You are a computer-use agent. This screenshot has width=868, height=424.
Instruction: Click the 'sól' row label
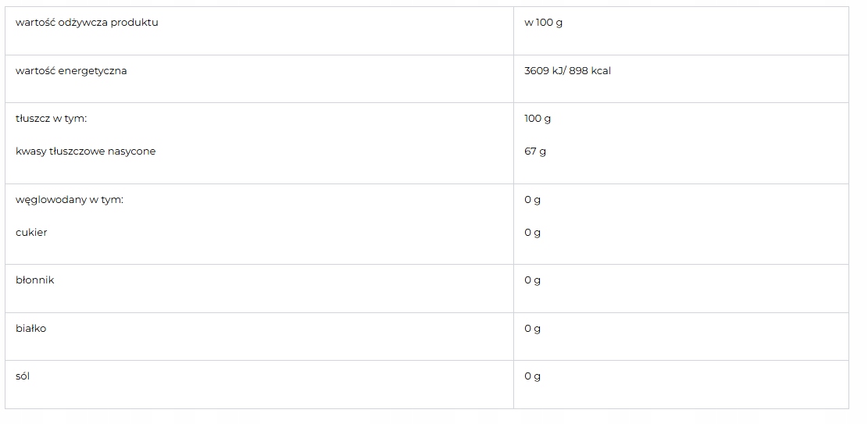coord(23,376)
